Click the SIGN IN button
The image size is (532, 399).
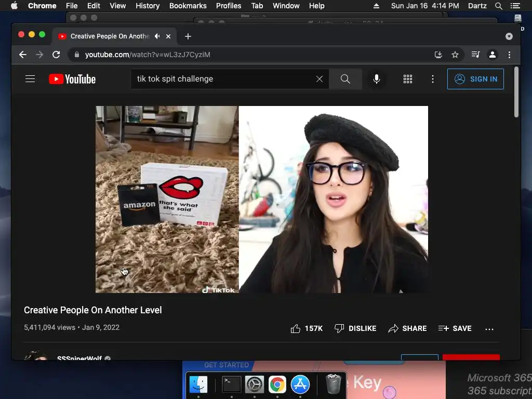475,79
